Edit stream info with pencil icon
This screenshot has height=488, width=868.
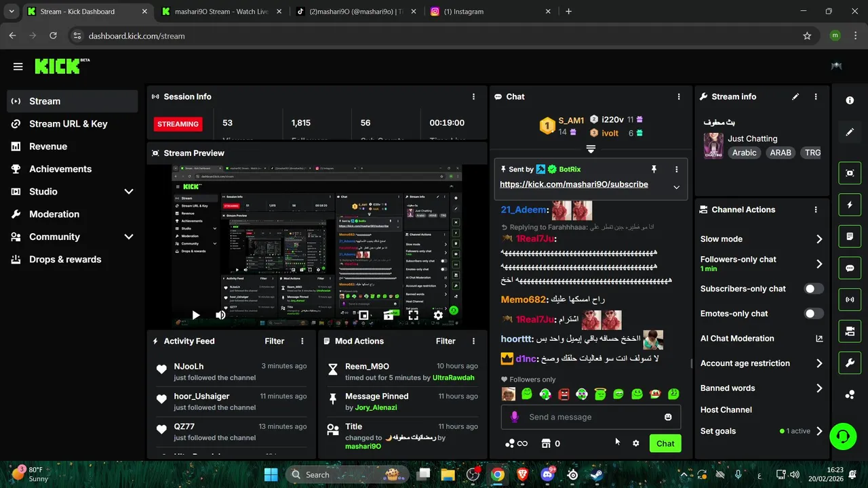pos(795,97)
